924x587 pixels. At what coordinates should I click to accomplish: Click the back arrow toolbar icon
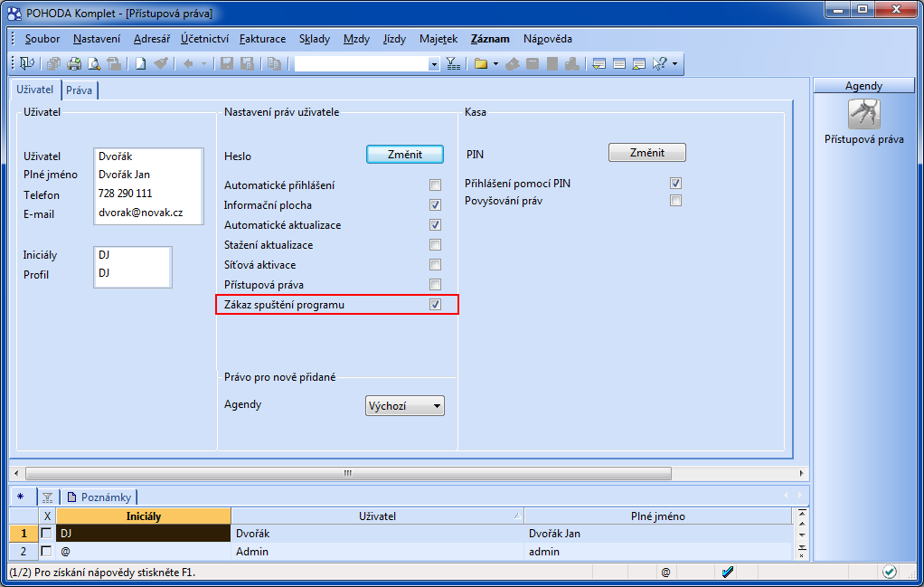click(188, 63)
